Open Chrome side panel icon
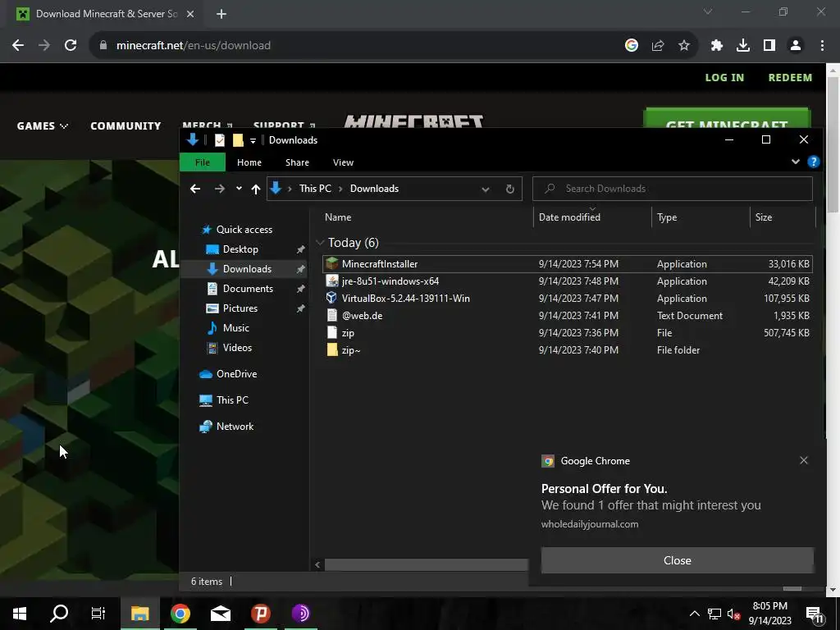Screen dimensions: 840x630 (769, 46)
